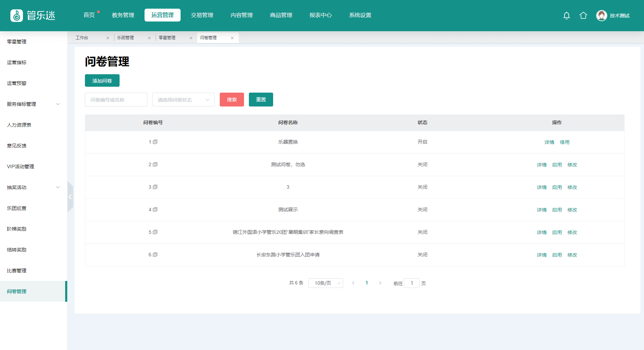Open the questionnaire status dropdown

click(183, 100)
